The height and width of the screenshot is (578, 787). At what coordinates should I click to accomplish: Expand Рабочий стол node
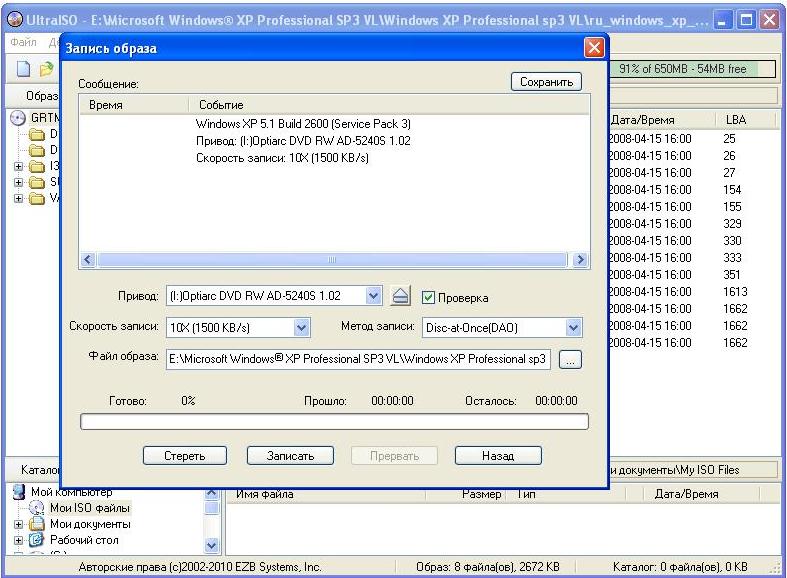pyautogui.click(x=19, y=540)
